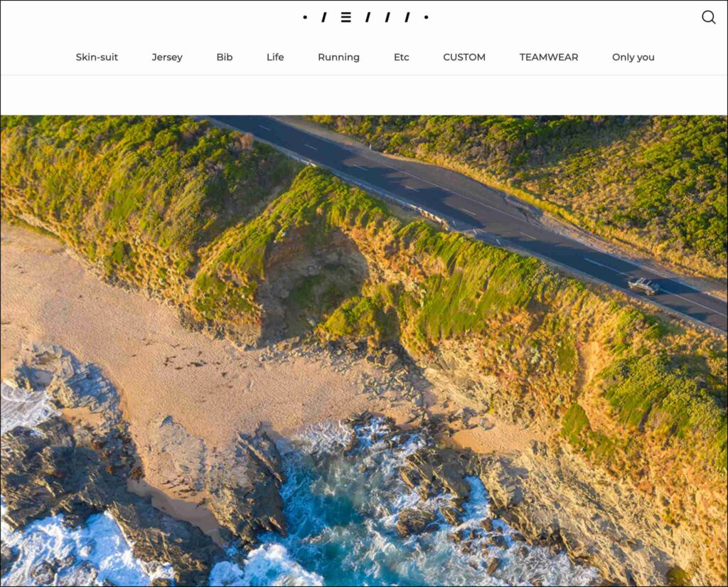Click the car on the coastal road
The width and height of the screenshot is (728, 587).
643,286
